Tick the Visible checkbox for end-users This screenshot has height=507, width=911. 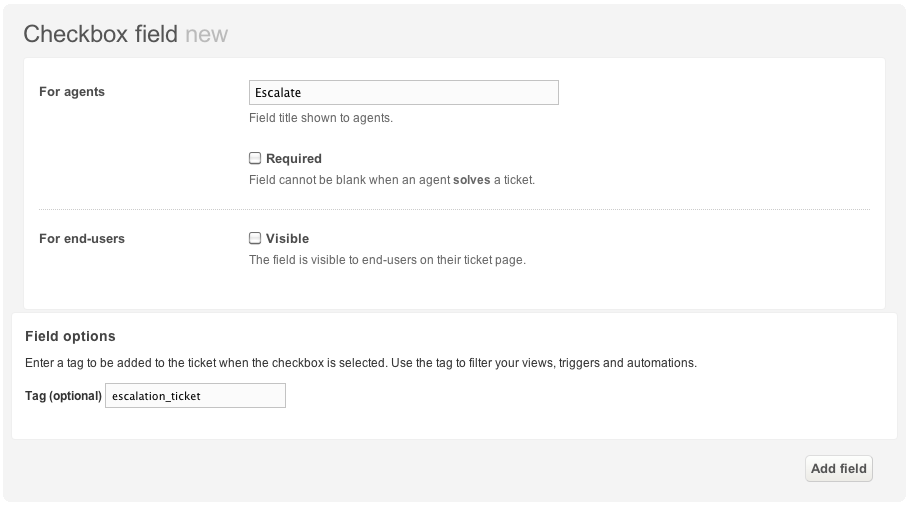coord(255,238)
